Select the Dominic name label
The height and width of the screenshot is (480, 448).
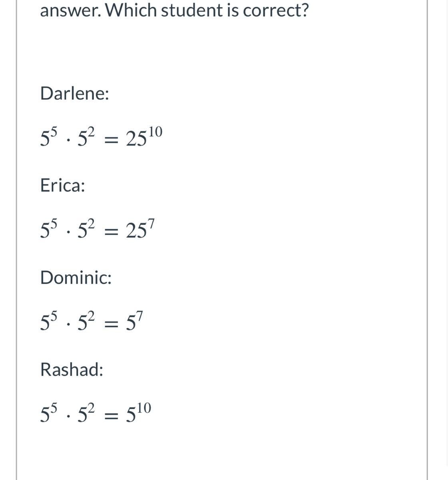tap(76, 277)
